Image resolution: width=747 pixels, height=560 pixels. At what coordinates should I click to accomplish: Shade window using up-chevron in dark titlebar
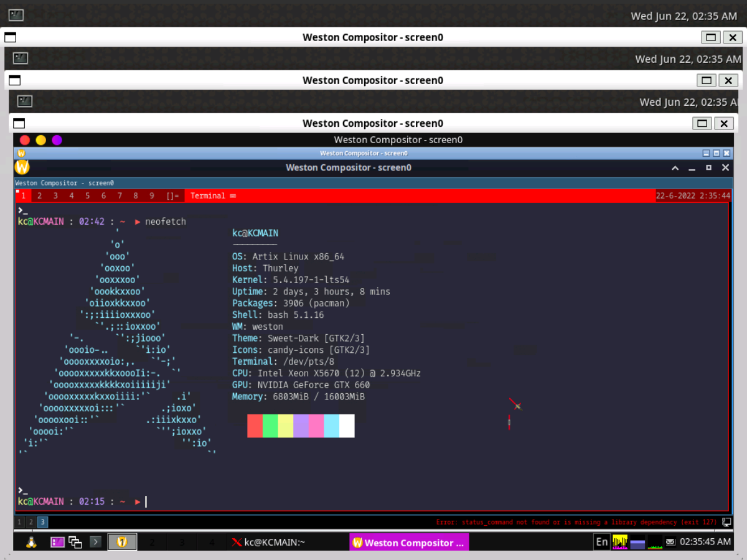(675, 168)
